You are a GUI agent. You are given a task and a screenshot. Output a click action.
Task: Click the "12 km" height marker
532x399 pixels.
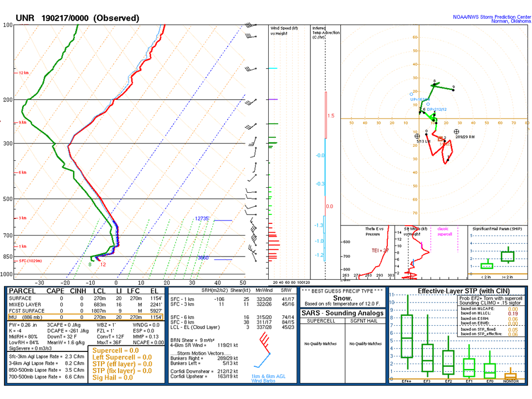pyautogui.click(x=24, y=73)
